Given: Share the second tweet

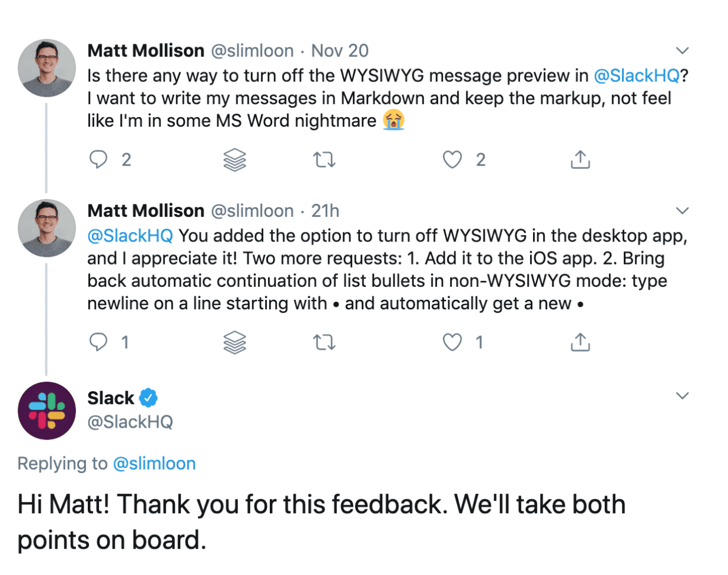Looking at the screenshot, I should click(x=580, y=342).
